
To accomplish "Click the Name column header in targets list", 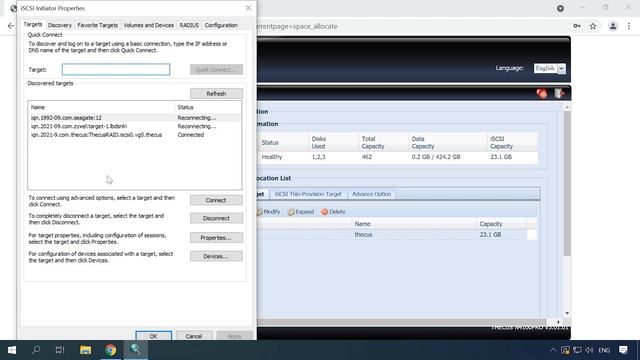I will (102, 107).
